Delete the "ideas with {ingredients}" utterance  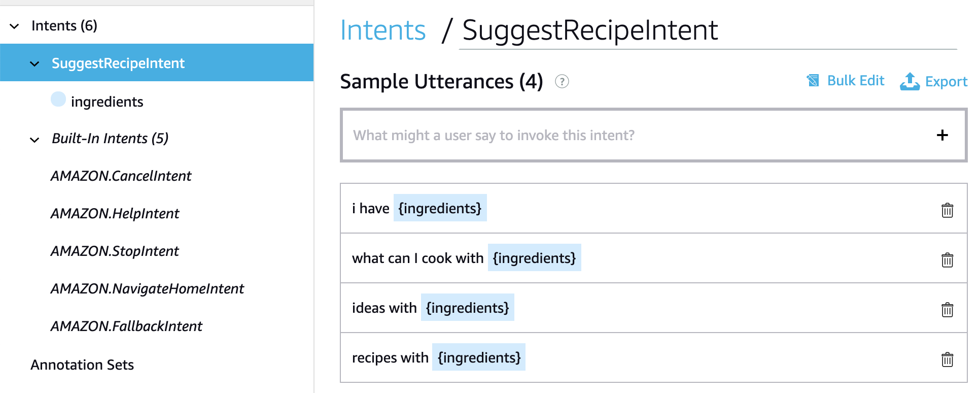[x=948, y=308]
